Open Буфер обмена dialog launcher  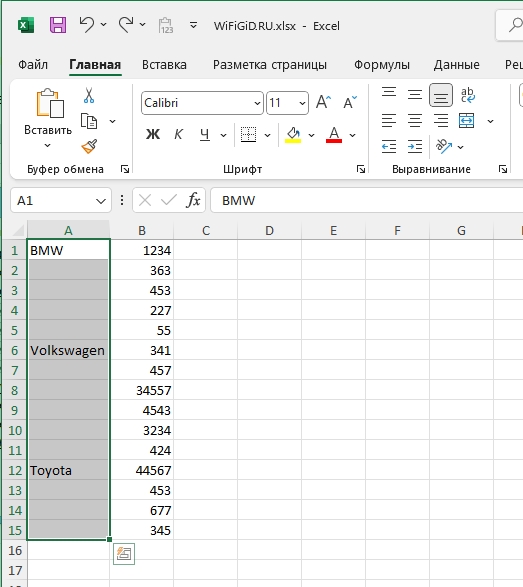pos(125,169)
